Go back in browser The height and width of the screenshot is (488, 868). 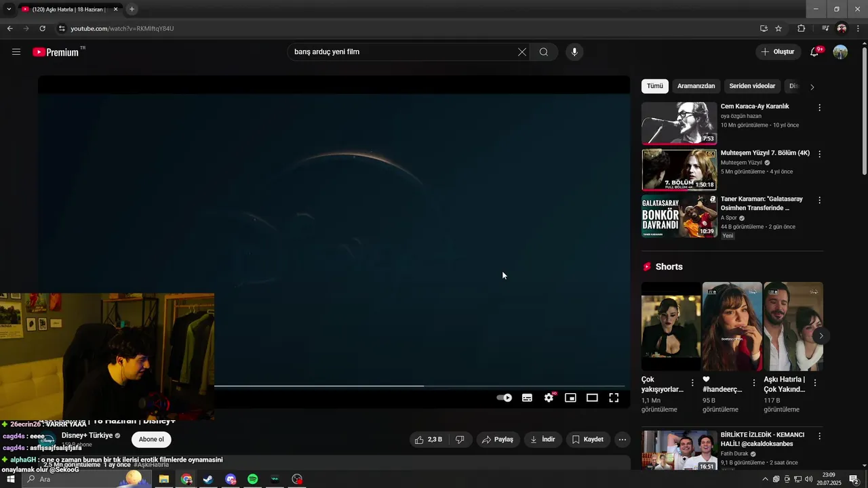pyautogui.click(x=9, y=28)
